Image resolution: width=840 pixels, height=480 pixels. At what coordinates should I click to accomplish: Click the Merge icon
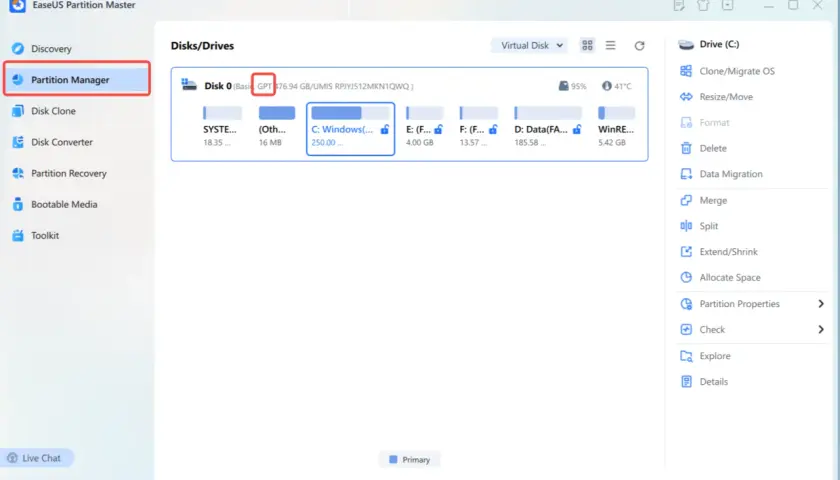point(686,200)
